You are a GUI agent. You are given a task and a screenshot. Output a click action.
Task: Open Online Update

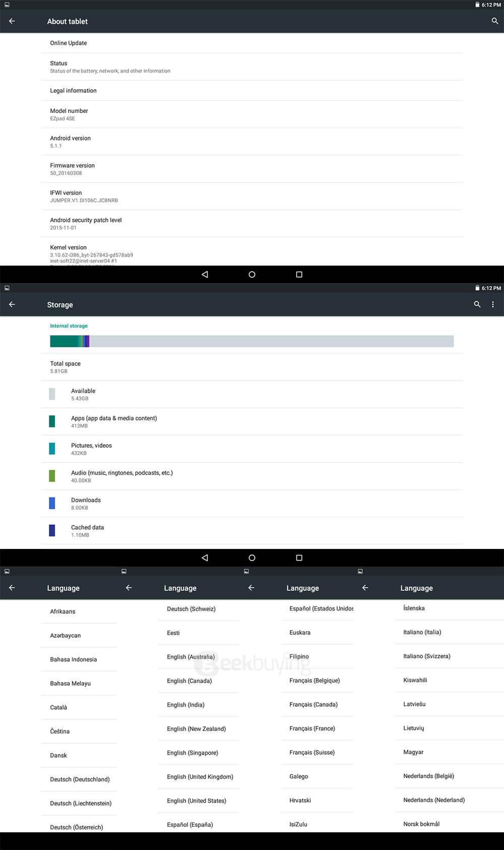pos(69,43)
